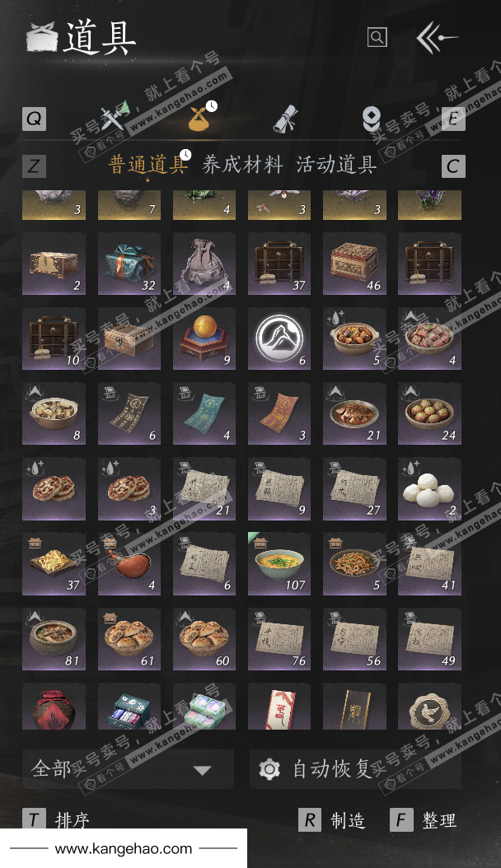Select the golden orb on pedestal item
501x868 pixels.
[204, 338]
